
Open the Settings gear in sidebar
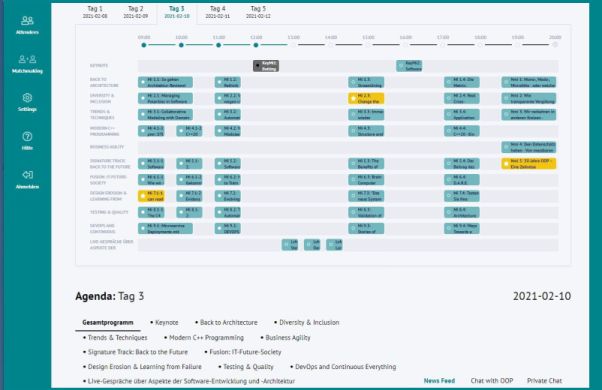pos(27,102)
